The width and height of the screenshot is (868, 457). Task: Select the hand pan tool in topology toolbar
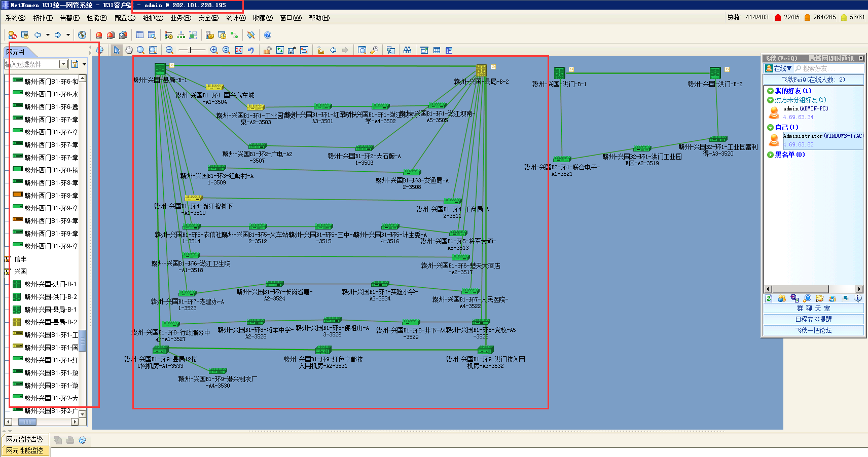tap(129, 50)
